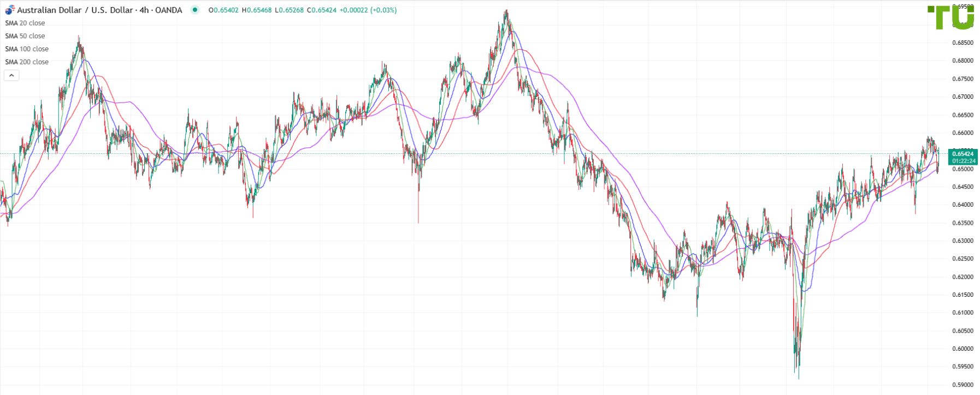Click the 0.62000 price axis label
The height and width of the screenshot is (395, 980).
[x=963, y=277]
